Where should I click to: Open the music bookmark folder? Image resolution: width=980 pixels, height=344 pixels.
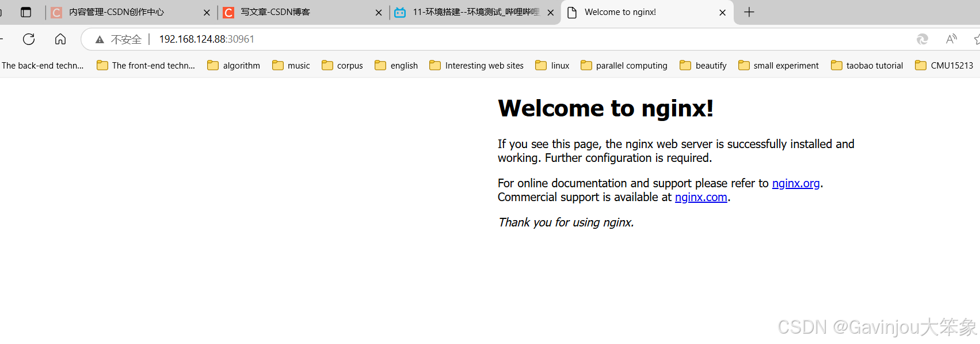click(291, 66)
